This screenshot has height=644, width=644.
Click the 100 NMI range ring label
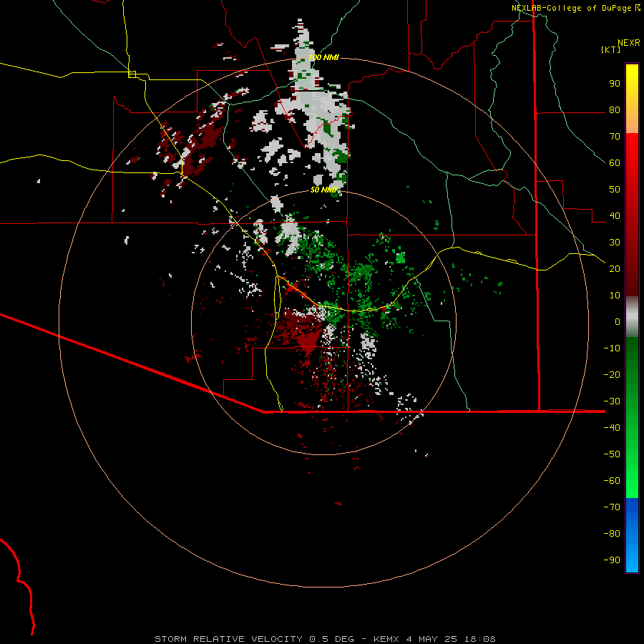pyautogui.click(x=323, y=57)
